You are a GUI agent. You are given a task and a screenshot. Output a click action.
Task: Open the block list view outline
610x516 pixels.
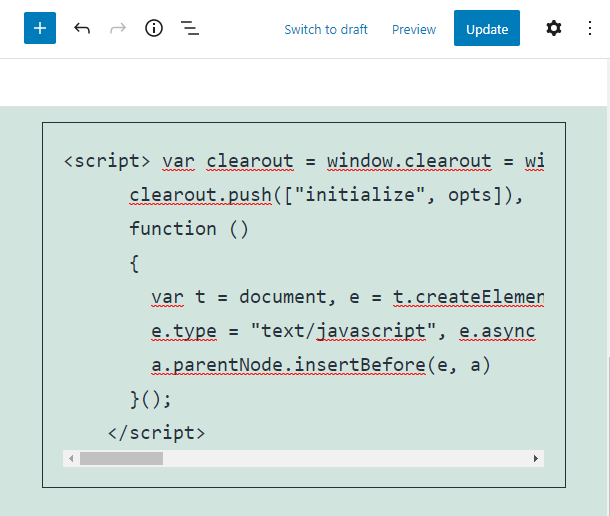pos(190,28)
